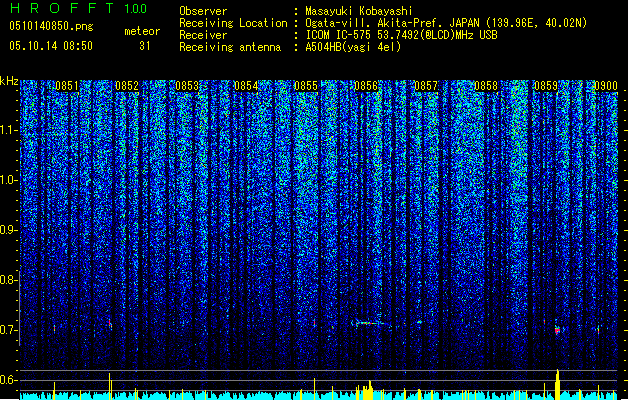
Task: Click the 0.8 kHz axis tick label
Action: [9, 280]
